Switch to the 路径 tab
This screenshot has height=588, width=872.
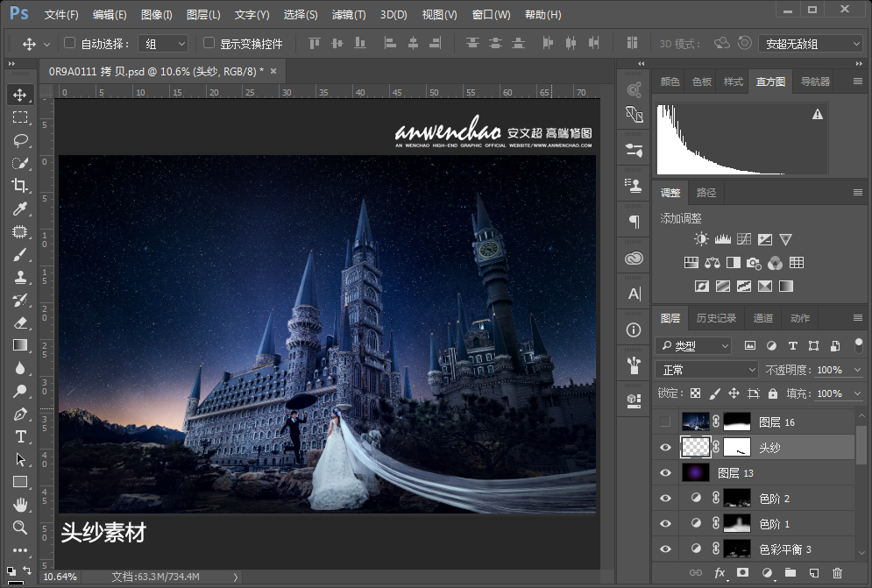click(x=706, y=193)
